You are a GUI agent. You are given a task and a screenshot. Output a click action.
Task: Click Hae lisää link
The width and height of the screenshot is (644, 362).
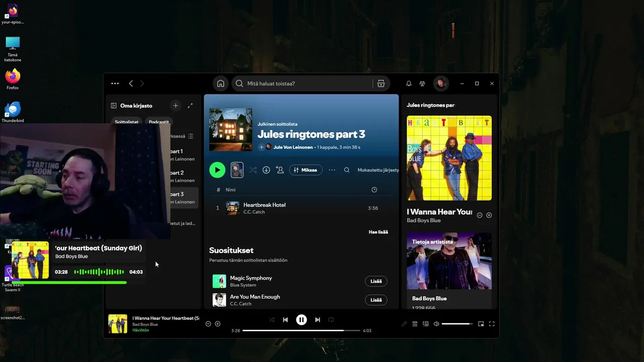(378, 232)
